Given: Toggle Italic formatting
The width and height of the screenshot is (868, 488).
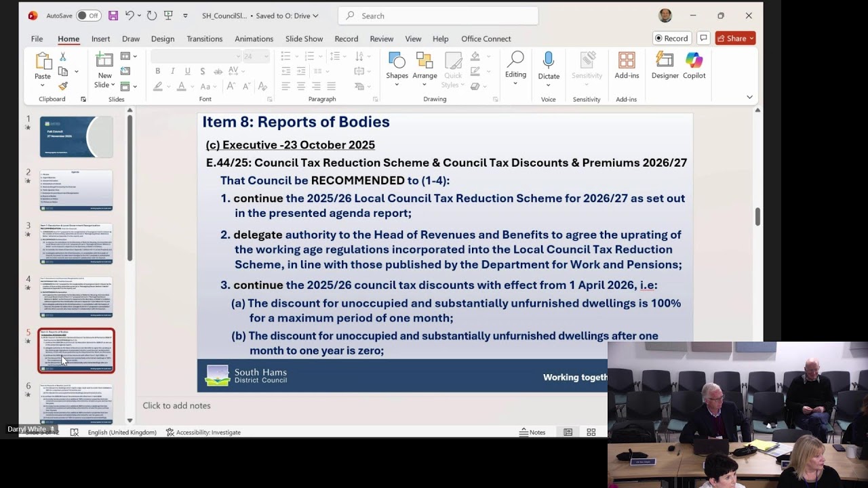Looking at the screenshot, I should click(172, 71).
